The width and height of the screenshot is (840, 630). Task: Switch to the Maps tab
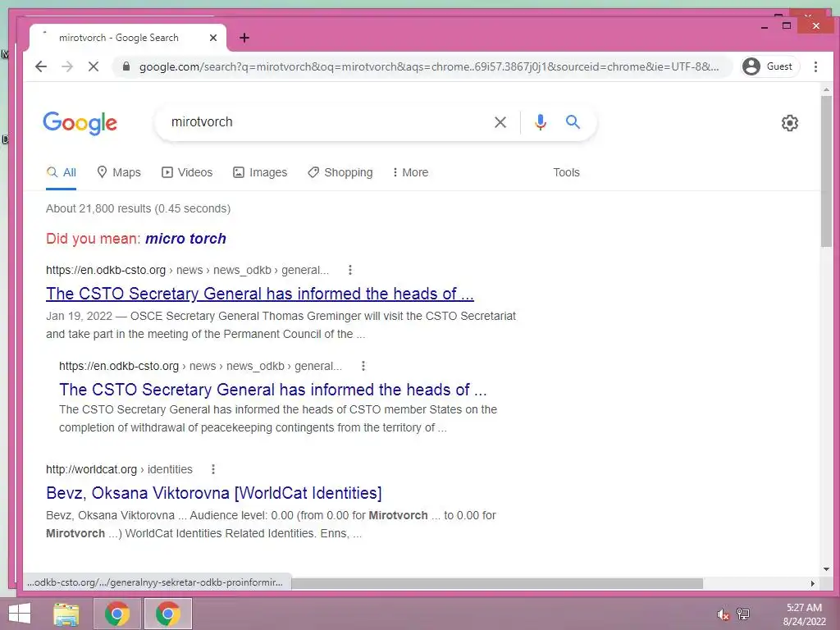(119, 172)
